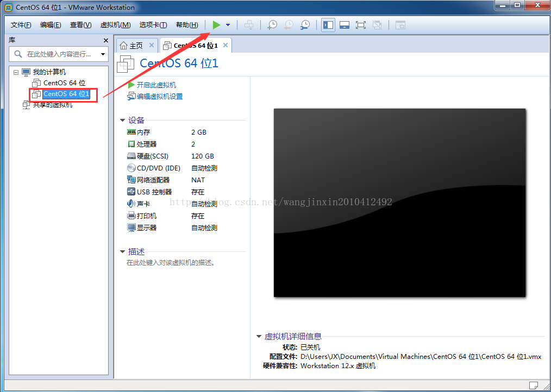
Task: Click the console view toolbar icon
Action: coord(400,25)
